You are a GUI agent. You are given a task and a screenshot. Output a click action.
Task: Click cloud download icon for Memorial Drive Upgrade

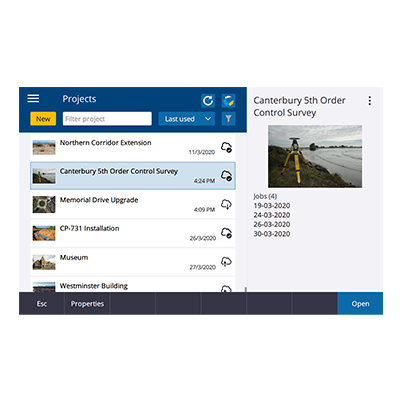(x=226, y=204)
